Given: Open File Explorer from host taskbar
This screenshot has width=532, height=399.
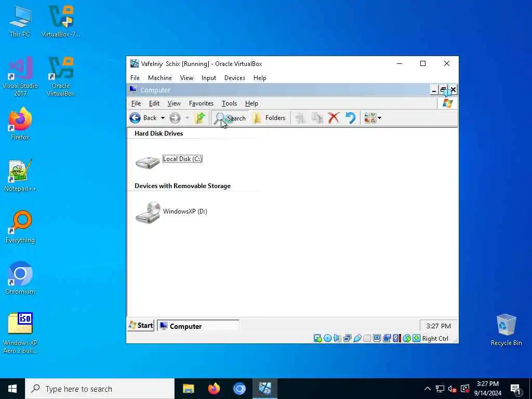Looking at the screenshot, I should tap(188, 389).
